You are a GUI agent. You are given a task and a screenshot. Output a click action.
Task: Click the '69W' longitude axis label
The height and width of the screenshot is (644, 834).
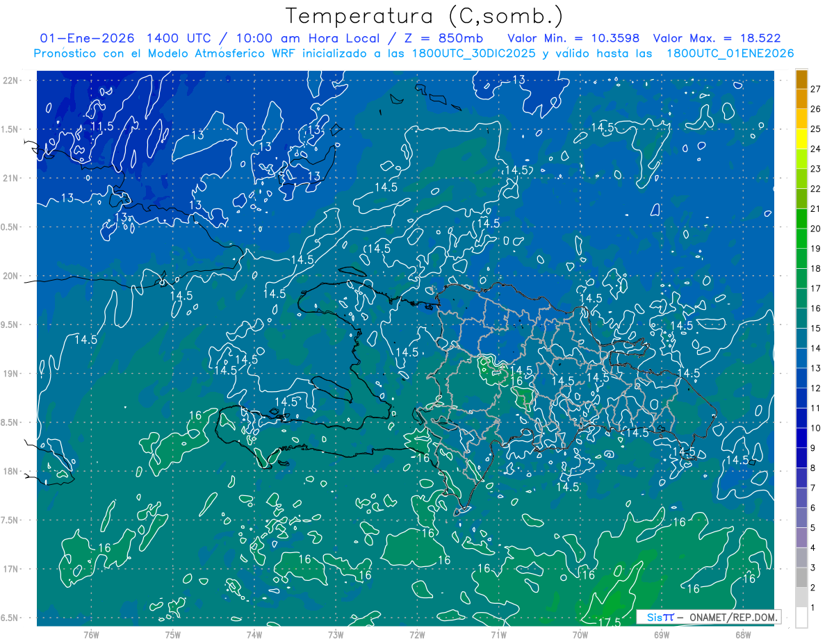click(x=662, y=635)
